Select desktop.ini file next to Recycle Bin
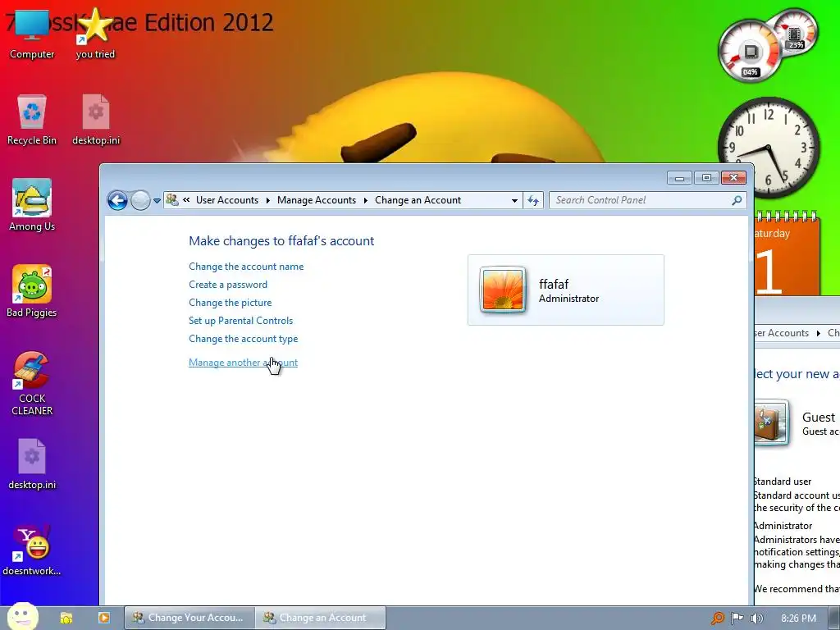840x630 pixels. point(96,120)
